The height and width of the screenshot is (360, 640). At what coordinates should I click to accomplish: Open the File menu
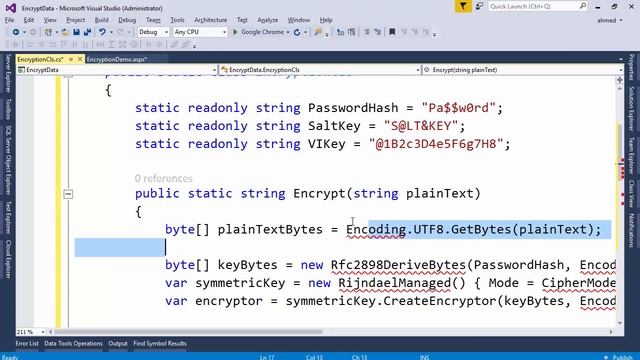[9, 20]
